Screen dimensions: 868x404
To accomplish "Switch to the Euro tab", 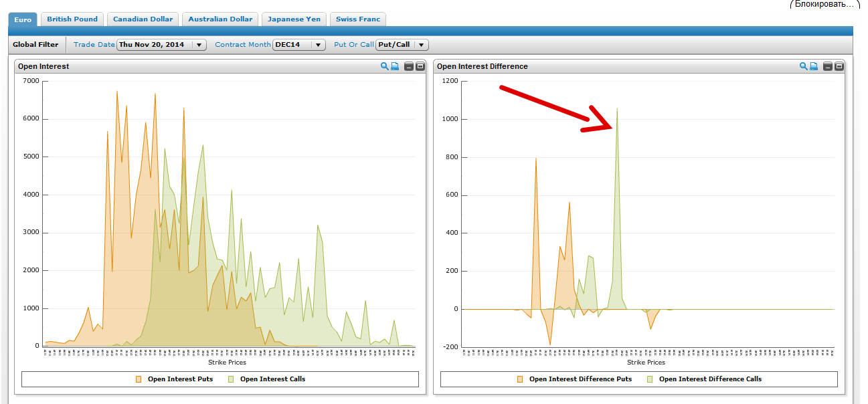I will tap(23, 19).
